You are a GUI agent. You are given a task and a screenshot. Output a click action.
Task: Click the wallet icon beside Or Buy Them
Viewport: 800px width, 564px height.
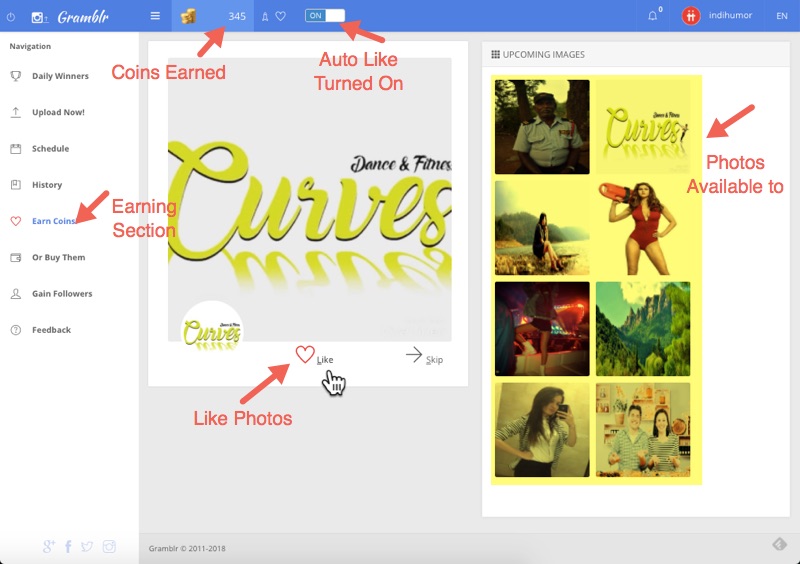click(x=16, y=257)
